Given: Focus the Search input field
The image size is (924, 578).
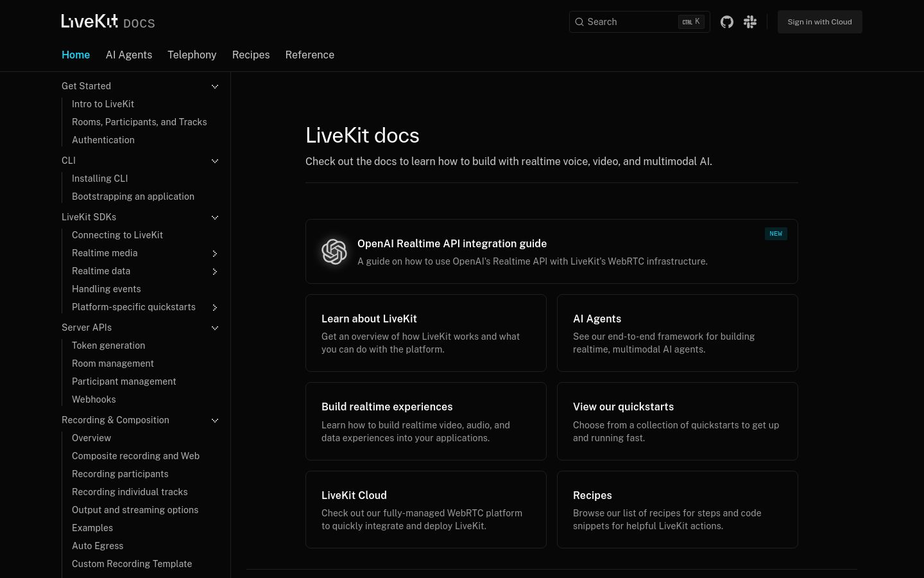Looking at the screenshot, I should [640, 22].
